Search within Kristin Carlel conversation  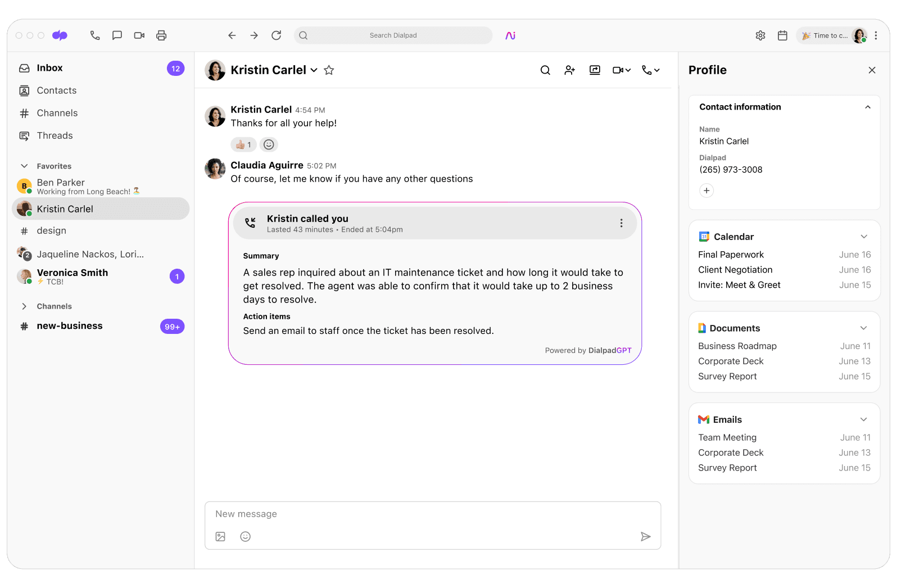[545, 70]
